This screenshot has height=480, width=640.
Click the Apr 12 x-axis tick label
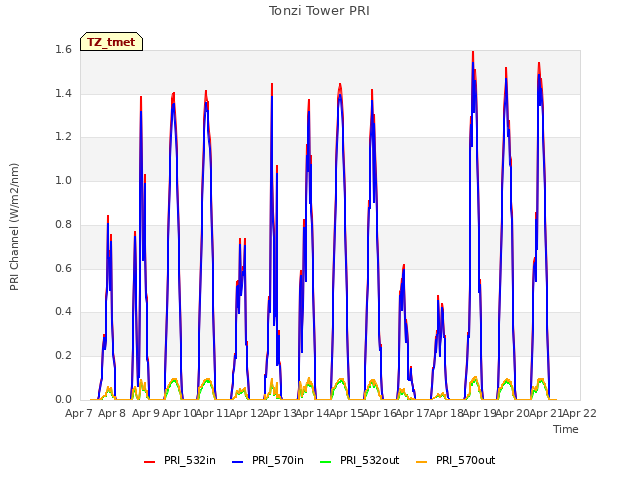point(246,413)
